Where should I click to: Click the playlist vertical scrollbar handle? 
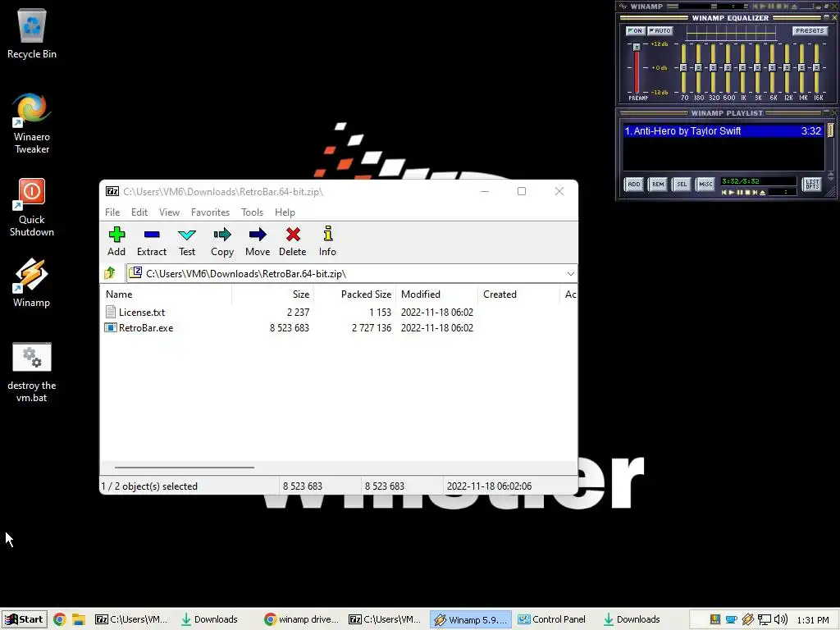830,130
